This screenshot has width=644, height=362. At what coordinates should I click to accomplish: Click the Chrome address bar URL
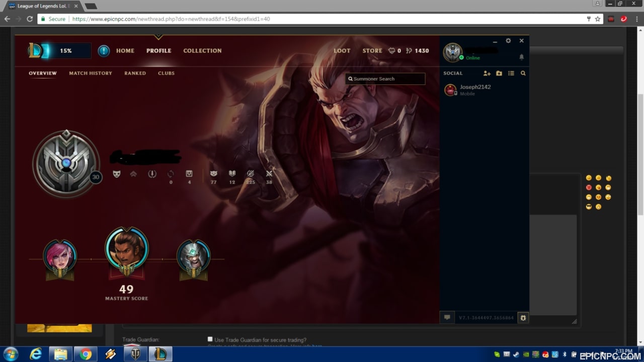click(x=171, y=19)
